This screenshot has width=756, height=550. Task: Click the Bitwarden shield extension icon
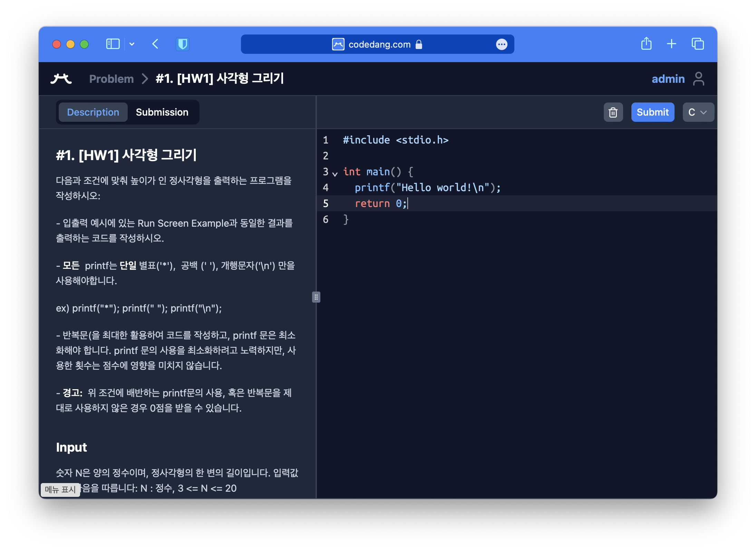183,44
